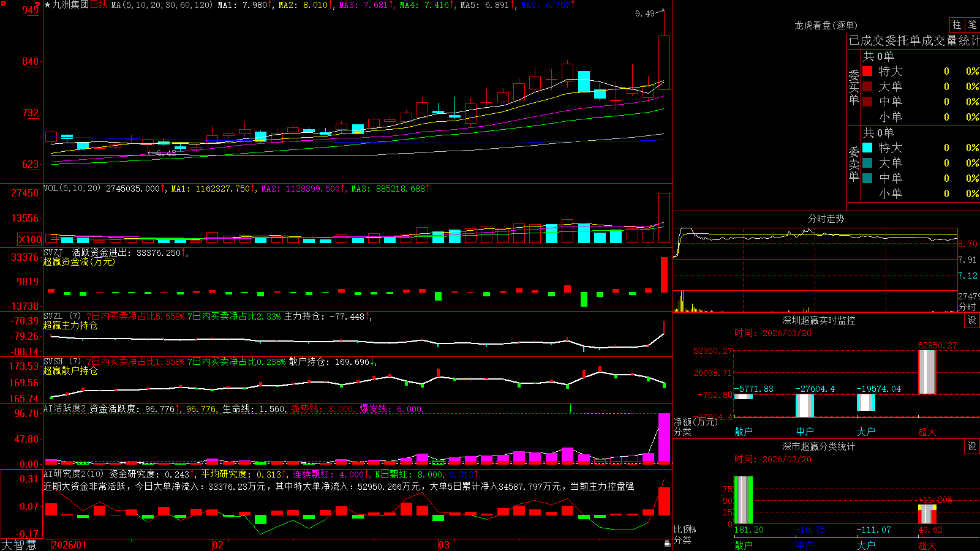Click the 深市超赢分类统计 panel title
Screen dimensions: 980x551
coord(818,446)
